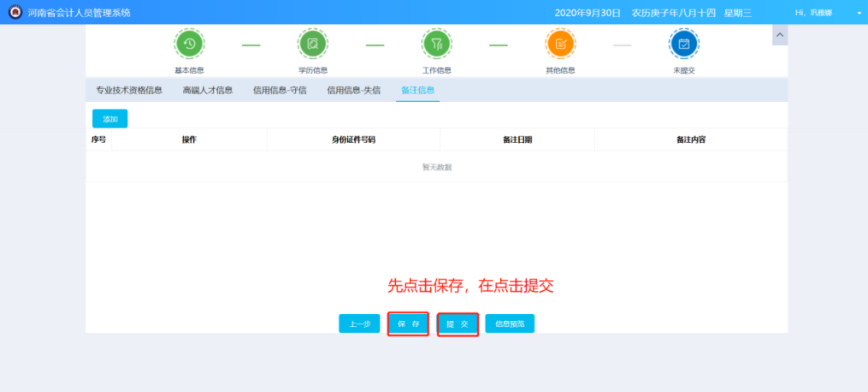Go back with 上一步 button
Screen dimensions: 868x392
(x=359, y=324)
